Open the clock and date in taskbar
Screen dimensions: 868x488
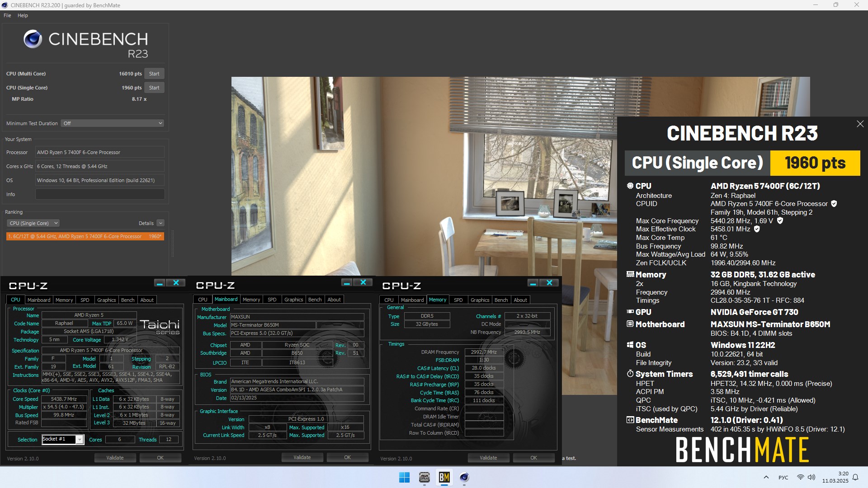tap(835, 477)
